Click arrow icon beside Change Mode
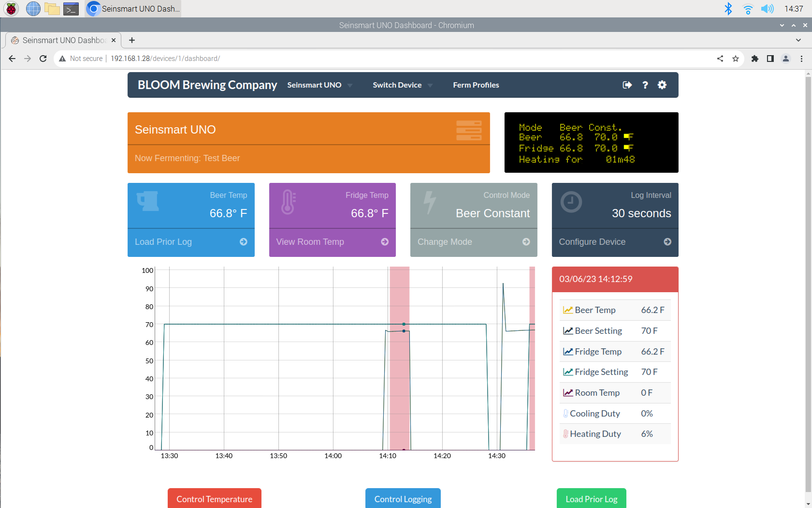Viewport: 812px width, 508px height. click(x=526, y=242)
